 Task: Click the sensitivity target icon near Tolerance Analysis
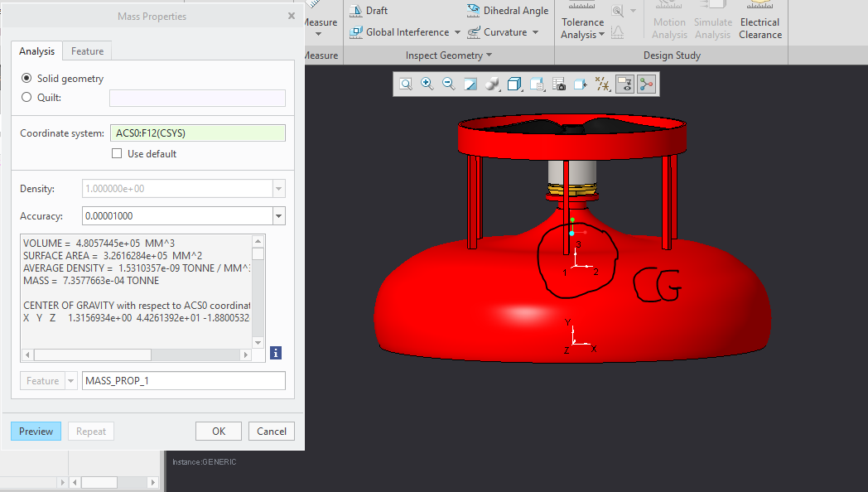617,11
